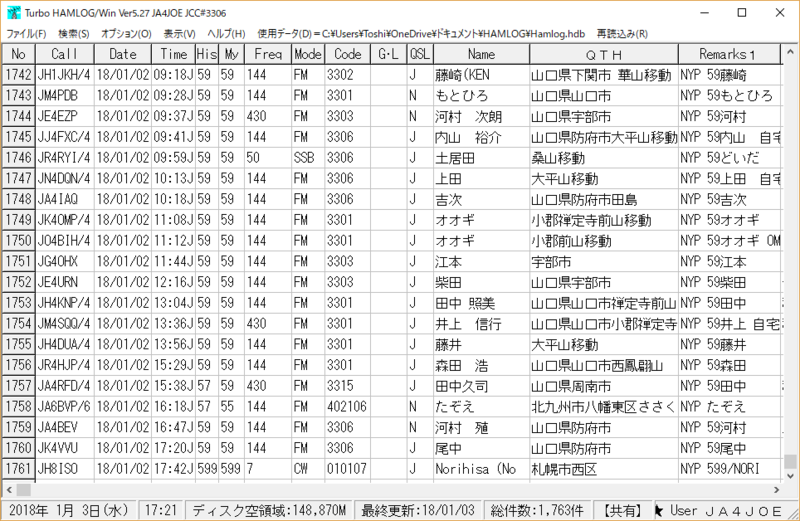Click the Time column header
The height and width of the screenshot is (521, 800).
tap(173, 54)
